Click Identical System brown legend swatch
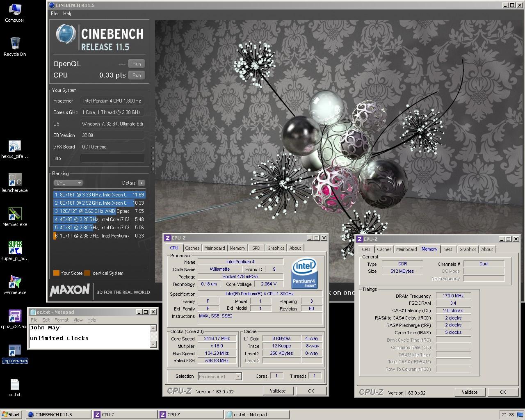 tap(87, 273)
